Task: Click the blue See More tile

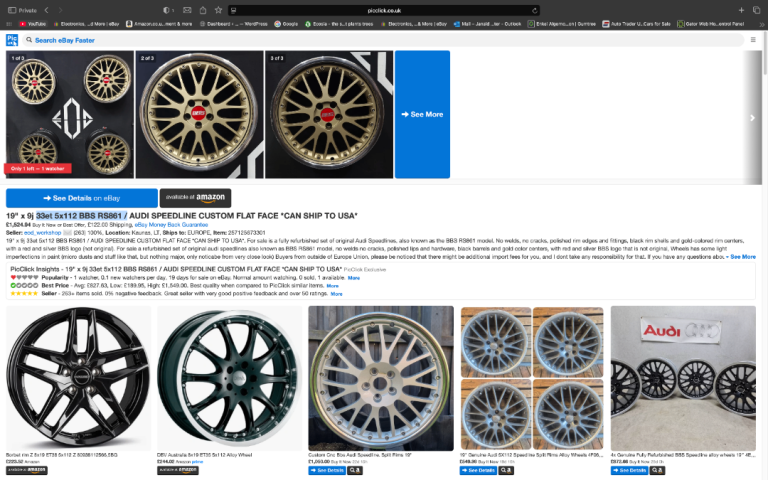Action: pos(422,114)
